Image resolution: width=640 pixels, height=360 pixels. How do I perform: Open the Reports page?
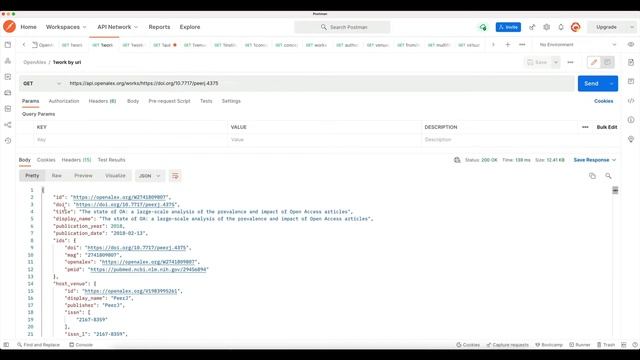click(159, 27)
